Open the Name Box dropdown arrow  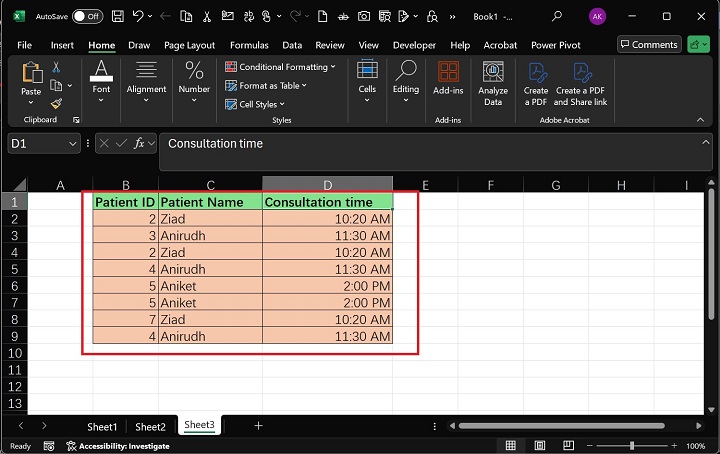73,144
